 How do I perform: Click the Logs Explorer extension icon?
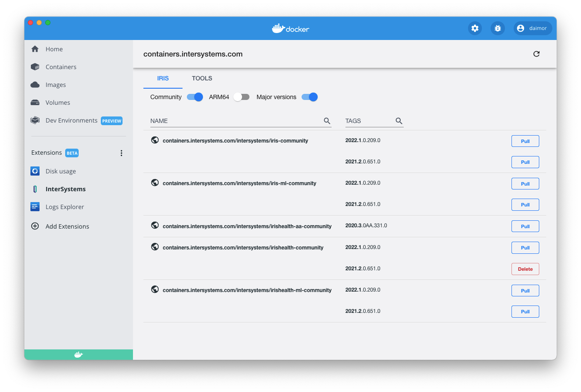coord(35,207)
